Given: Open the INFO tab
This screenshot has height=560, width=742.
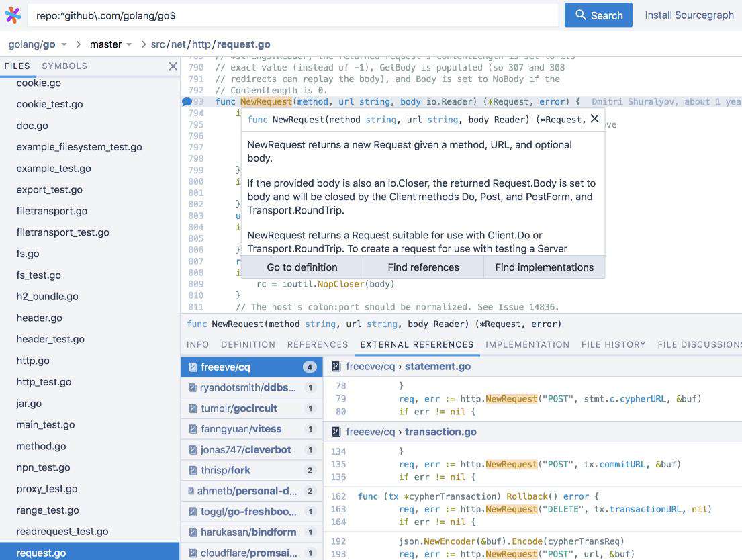Looking at the screenshot, I should point(198,344).
